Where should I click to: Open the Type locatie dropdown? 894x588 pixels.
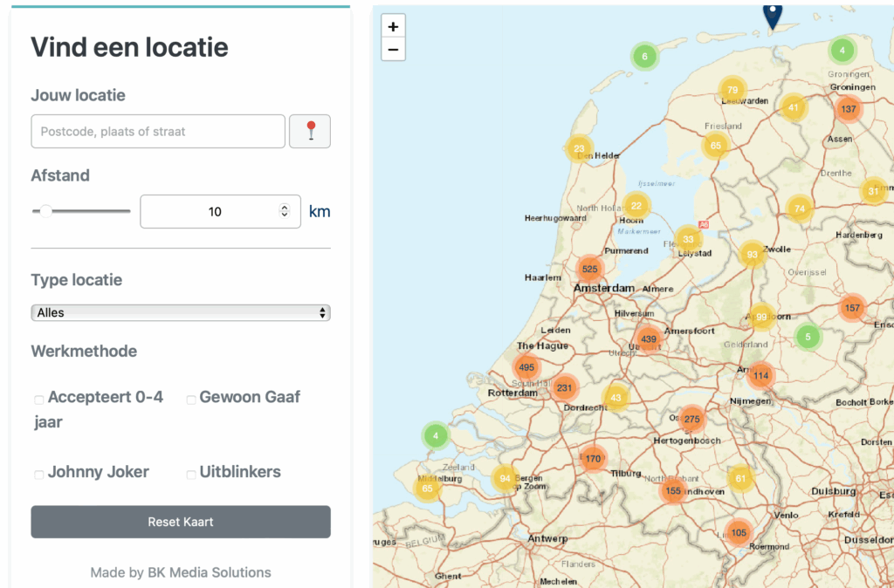(x=181, y=312)
